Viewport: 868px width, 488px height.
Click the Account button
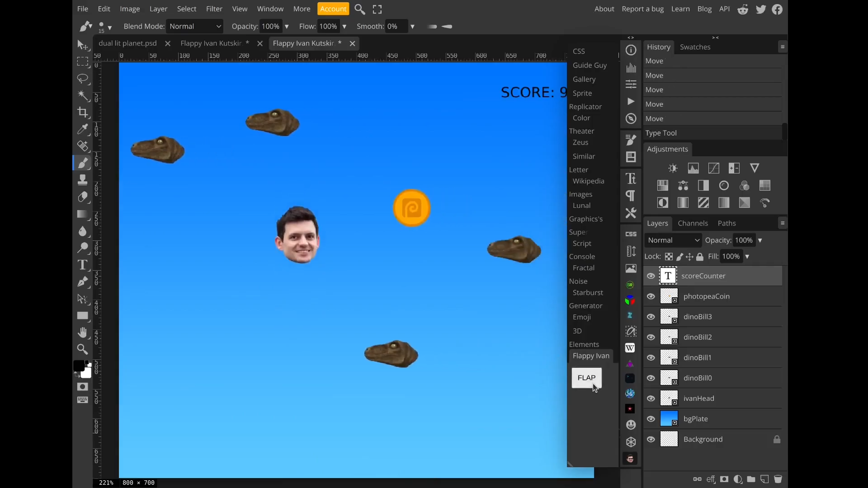pos(333,9)
